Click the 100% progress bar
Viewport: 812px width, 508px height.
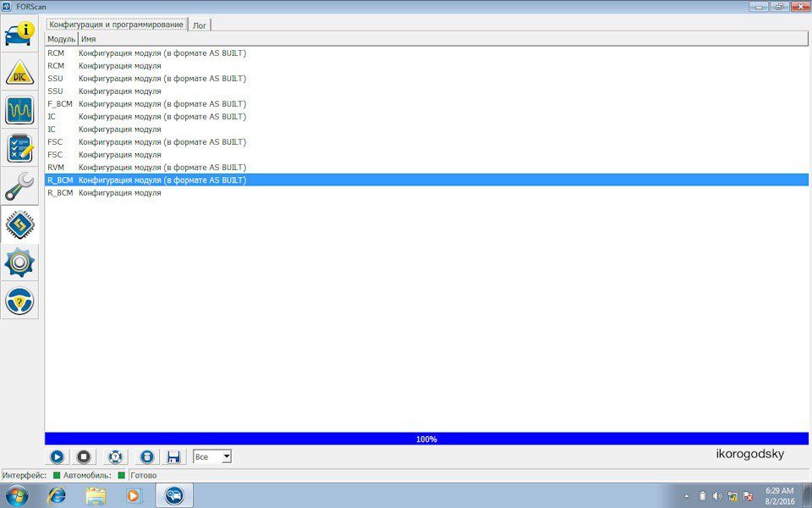point(426,439)
